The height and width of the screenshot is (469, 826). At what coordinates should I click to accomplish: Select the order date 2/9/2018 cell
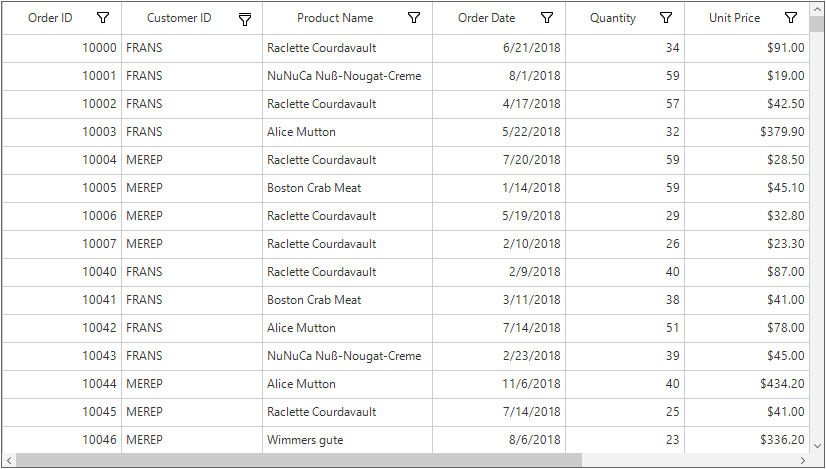(499, 272)
